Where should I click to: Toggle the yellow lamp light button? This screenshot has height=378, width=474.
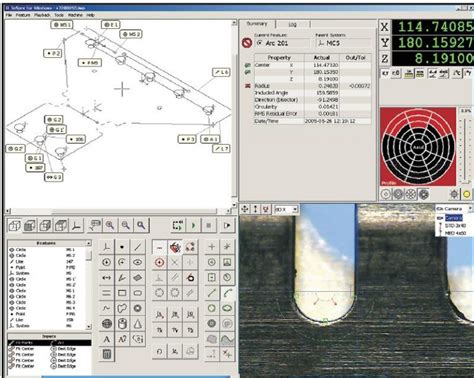(x=466, y=194)
